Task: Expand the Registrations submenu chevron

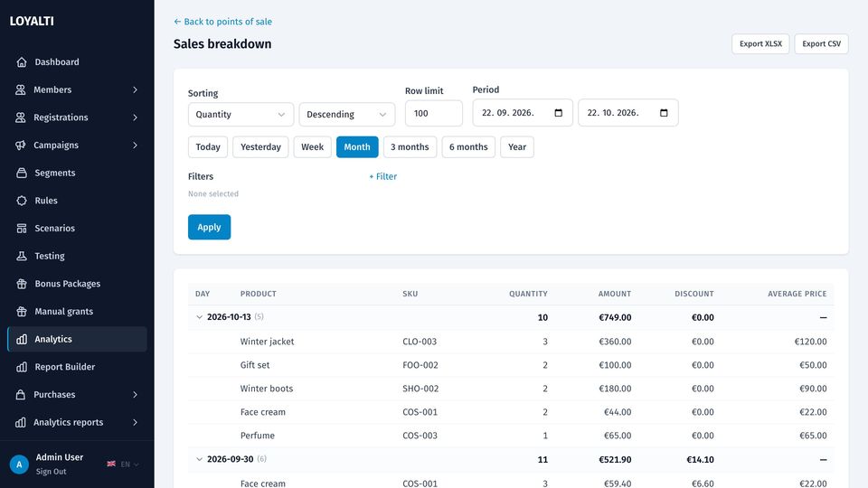Action: point(135,117)
